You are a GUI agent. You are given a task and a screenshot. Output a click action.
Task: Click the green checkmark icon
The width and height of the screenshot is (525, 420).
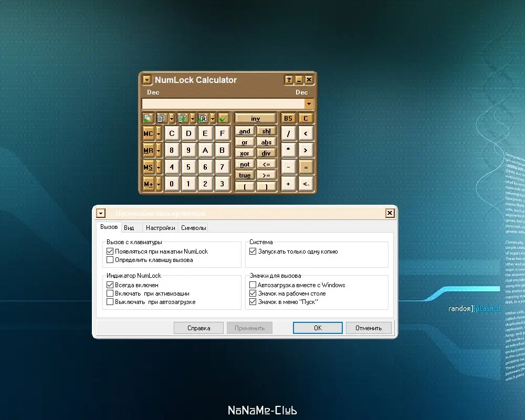tap(223, 118)
